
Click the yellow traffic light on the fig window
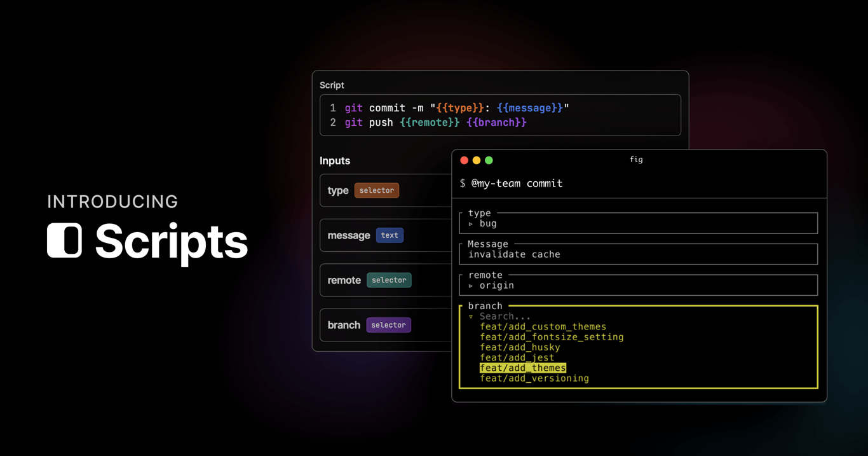pos(477,160)
